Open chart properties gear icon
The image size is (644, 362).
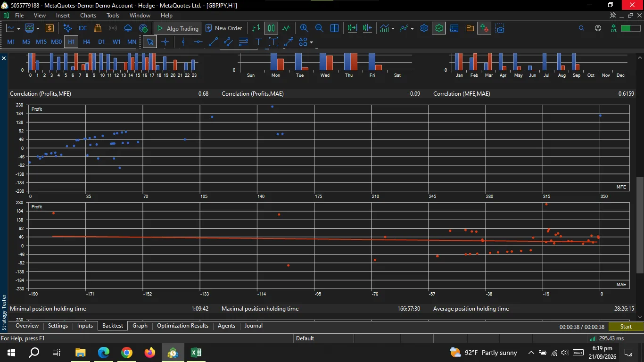(424, 28)
